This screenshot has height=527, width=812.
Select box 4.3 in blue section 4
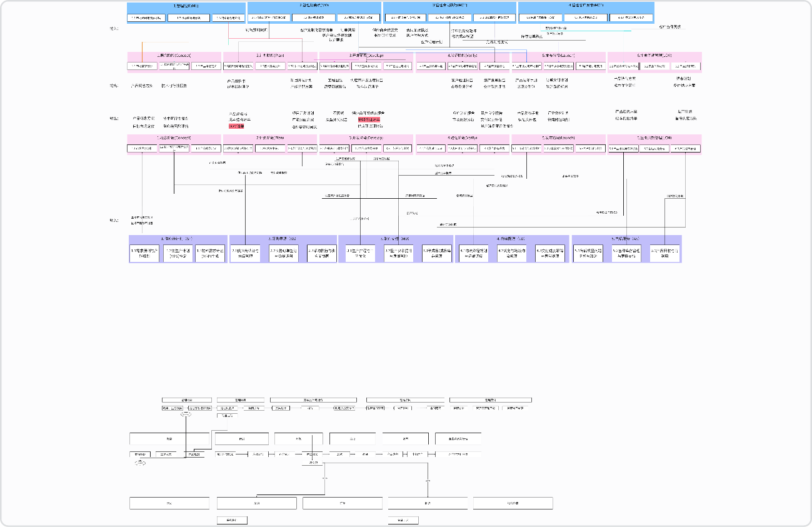point(631,18)
